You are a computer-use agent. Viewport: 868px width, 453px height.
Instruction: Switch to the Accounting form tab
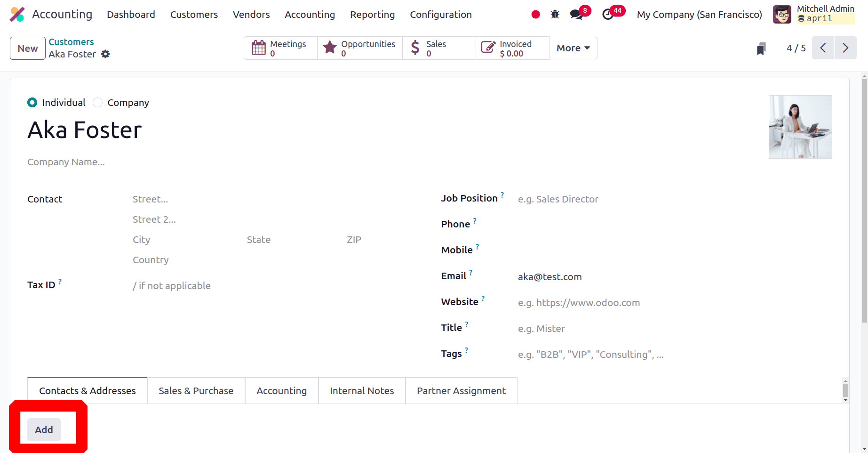[x=281, y=391]
